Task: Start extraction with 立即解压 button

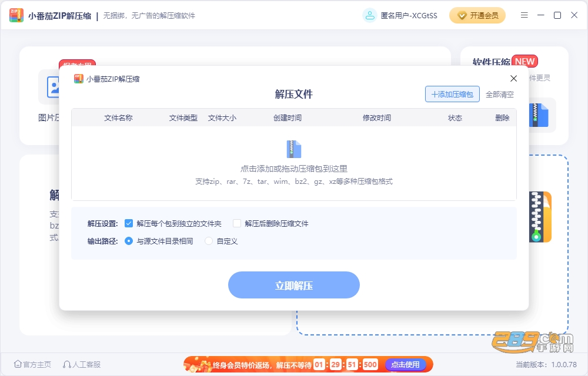Action: (293, 285)
